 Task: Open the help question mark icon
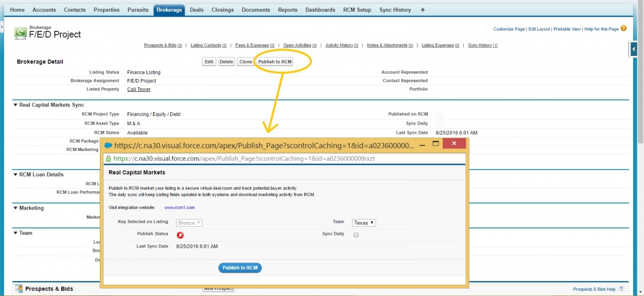624,28
